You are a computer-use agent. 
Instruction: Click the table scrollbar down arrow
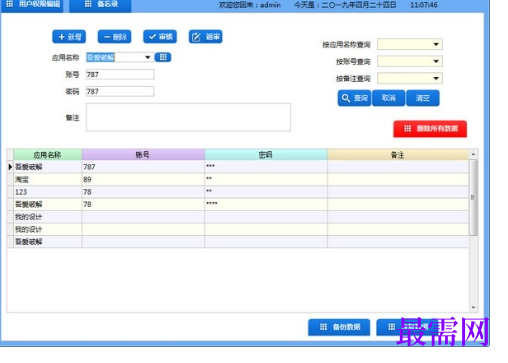(x=473, y=307)
